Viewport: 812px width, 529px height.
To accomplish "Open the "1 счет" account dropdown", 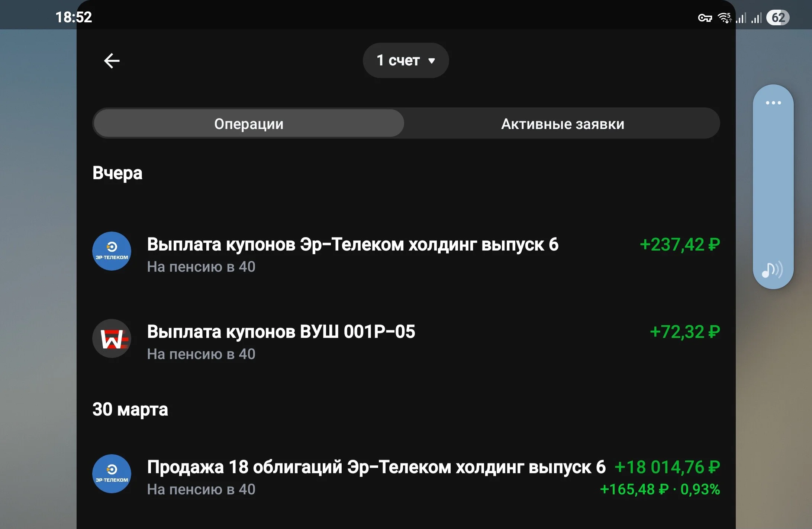I will [x=406, y=60].
